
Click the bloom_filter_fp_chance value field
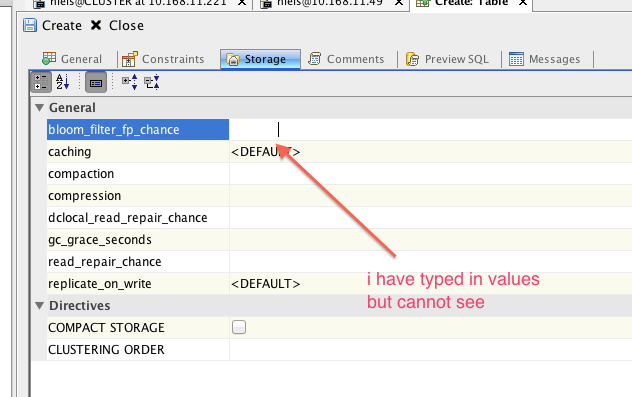[x=431, y=130]
